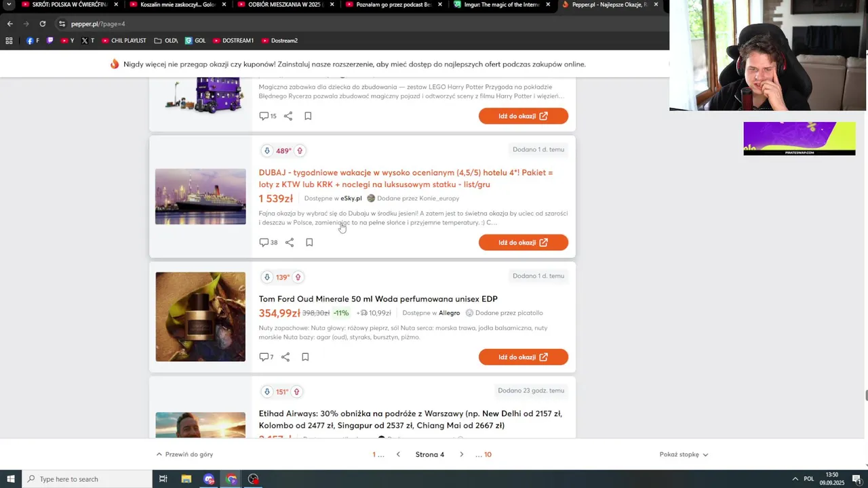Click 'Idź do okazji' for Tom Ford perfume
Image resolution: width=868 pixels, height=488 pixels.
(524, 357)
